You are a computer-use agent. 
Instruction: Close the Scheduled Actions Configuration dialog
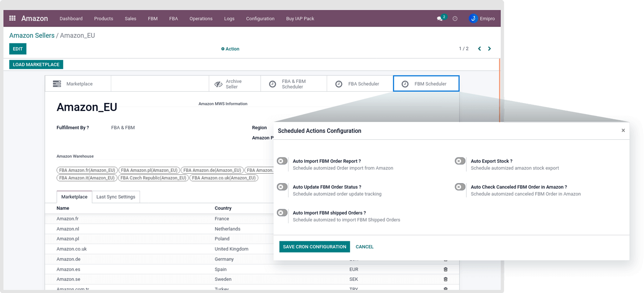point(623,130)
